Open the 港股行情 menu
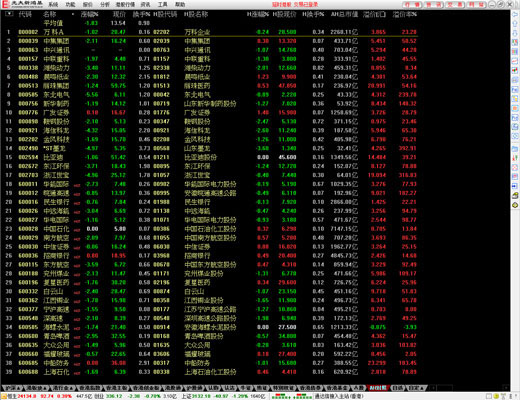This screenshot has width=520, height=400. coord(125,5)
